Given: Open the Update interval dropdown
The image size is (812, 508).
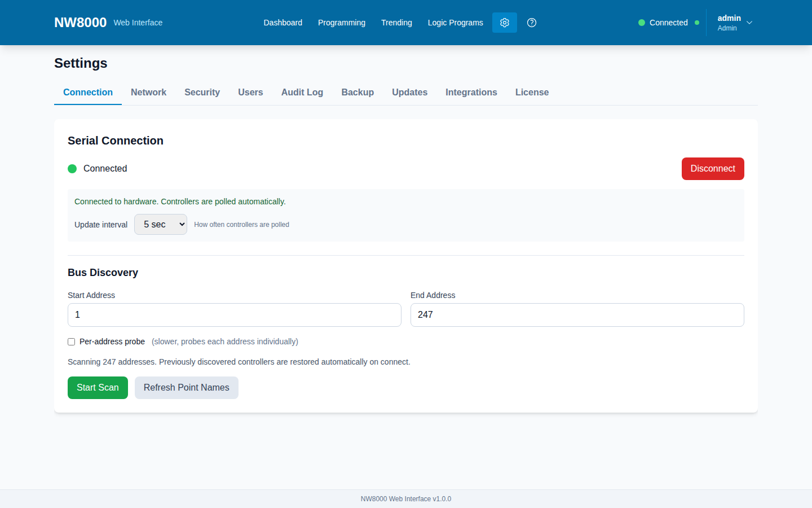Looking at the screenshot, I should coord(161,224).
